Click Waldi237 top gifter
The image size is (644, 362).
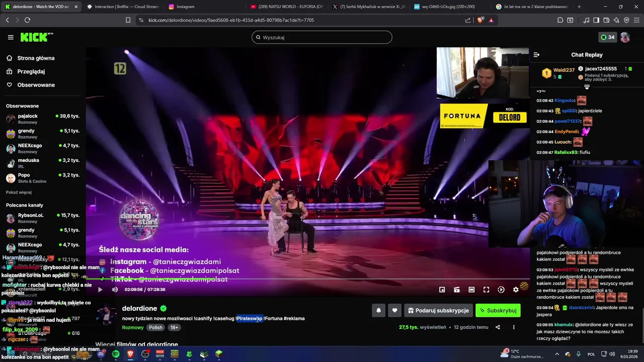pyautogui.click(x=563, y=70)
